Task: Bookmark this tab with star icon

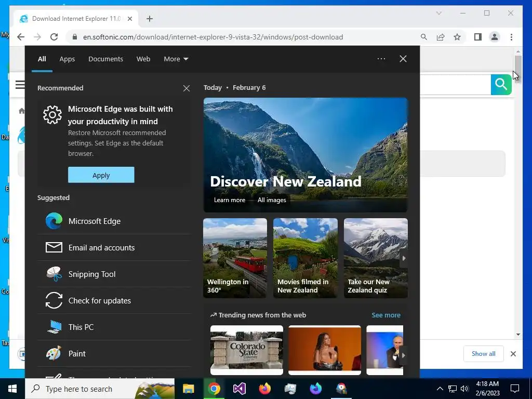Action: 457,37
